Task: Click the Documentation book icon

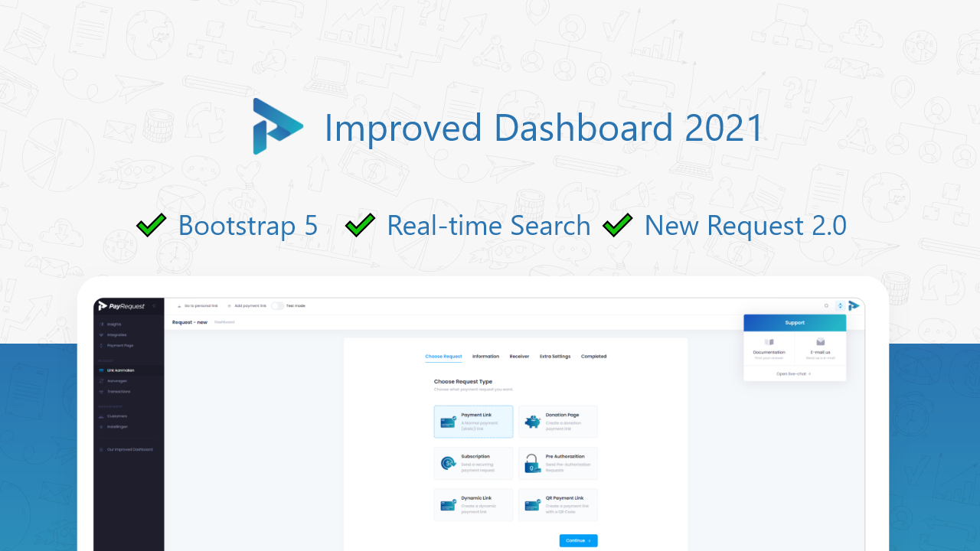Action: coord(769,342)
